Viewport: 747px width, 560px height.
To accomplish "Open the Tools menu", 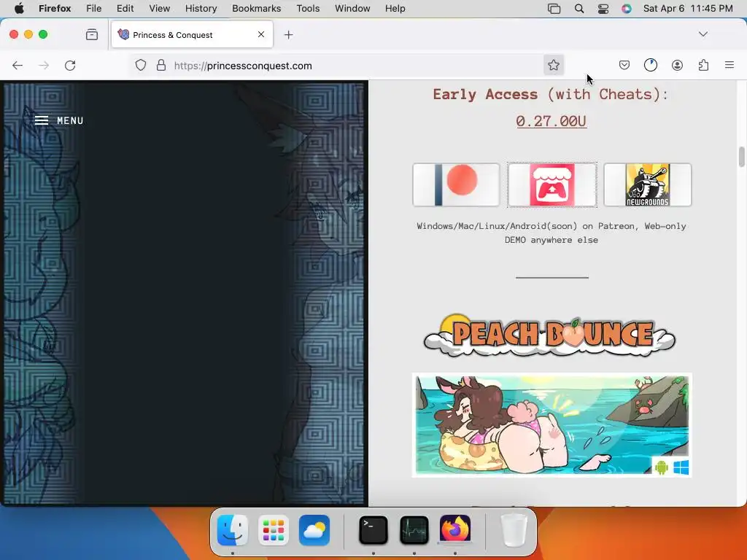I will click(308, 9).
